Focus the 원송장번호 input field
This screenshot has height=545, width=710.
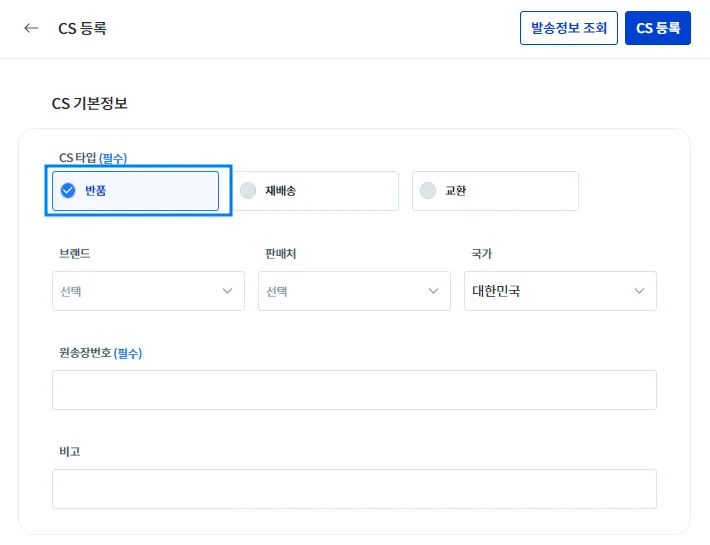click(x=354, y=390)
